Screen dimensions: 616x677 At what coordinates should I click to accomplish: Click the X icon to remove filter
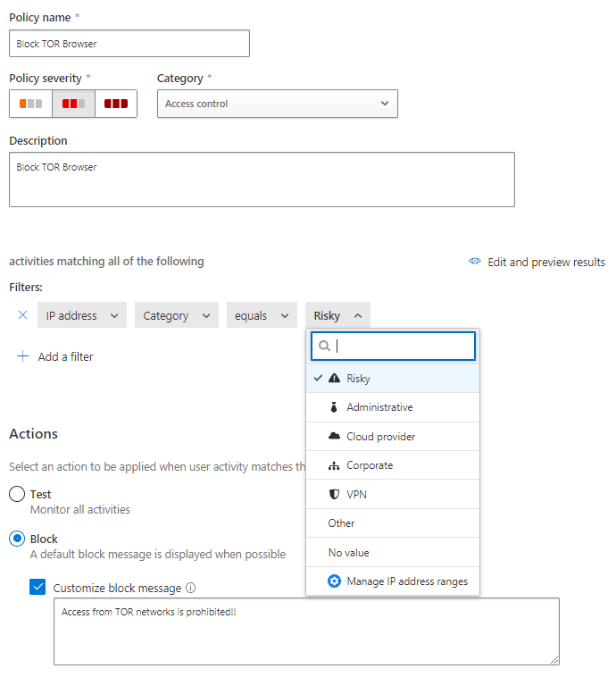(23, 315)
